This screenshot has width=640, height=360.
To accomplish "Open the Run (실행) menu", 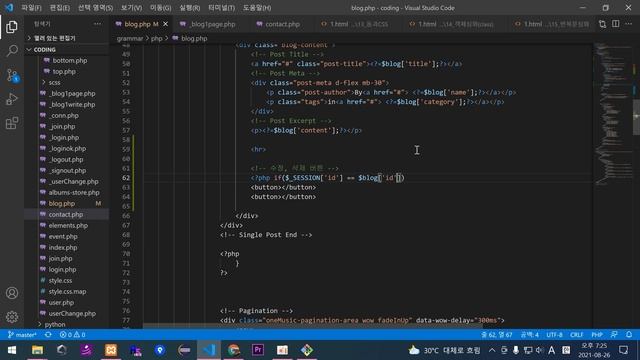I will coord(189,8).
